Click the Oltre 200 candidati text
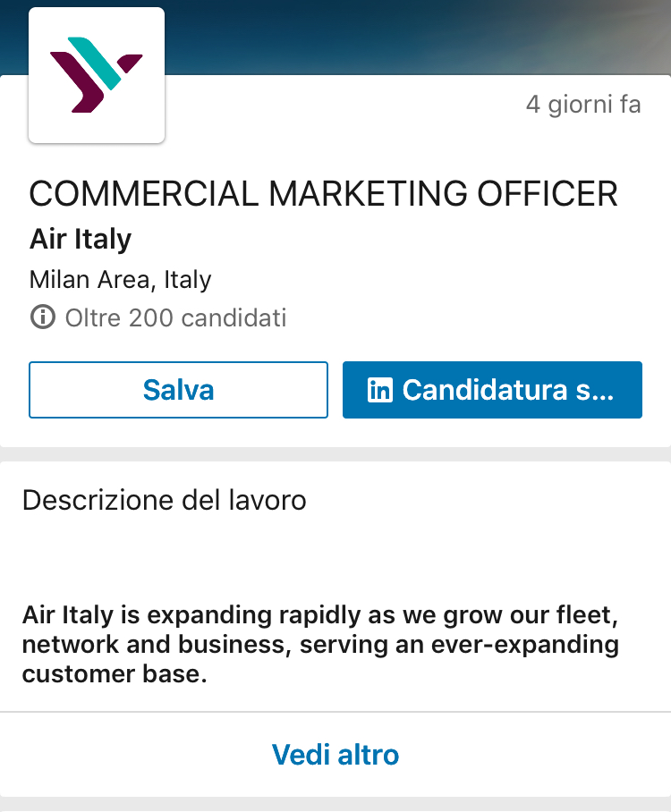 [175, 317]
